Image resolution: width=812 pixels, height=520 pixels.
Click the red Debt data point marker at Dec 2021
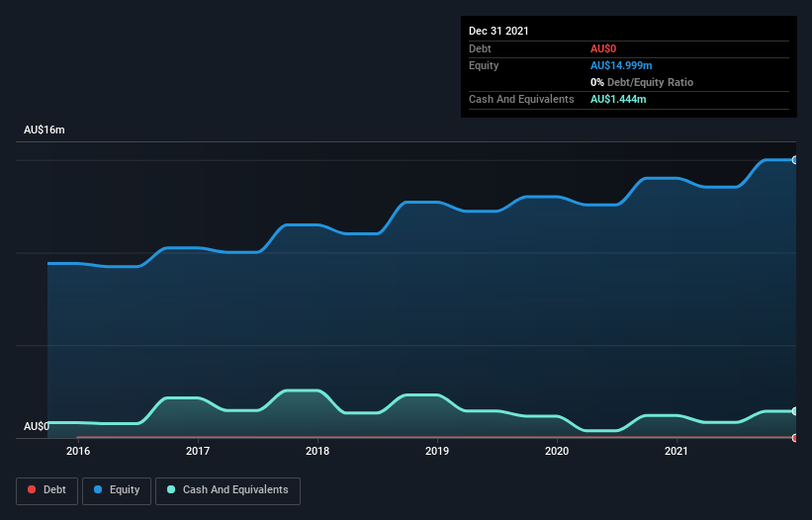click(795, 438)
